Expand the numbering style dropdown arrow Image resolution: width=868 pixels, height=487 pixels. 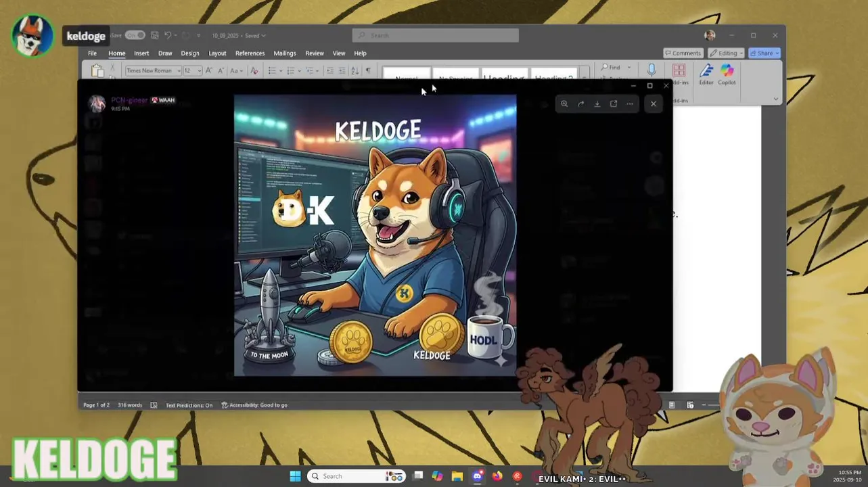[299, 70]
